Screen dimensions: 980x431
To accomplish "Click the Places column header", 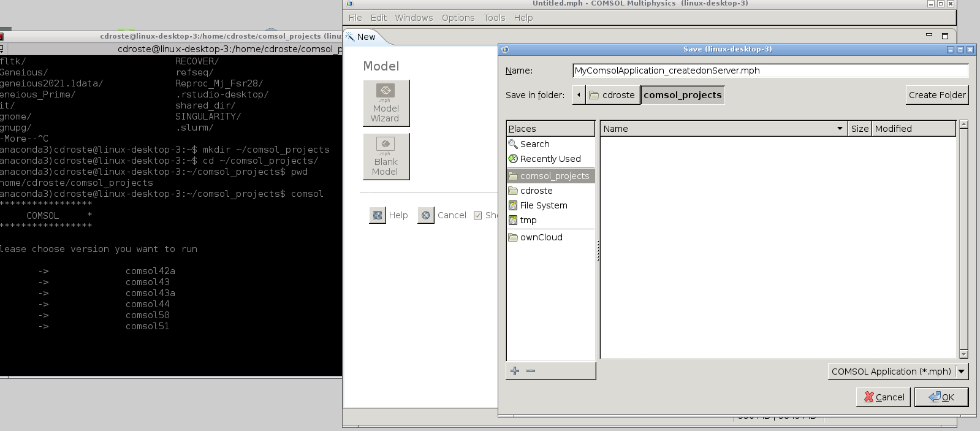I will tap(550, 129).
